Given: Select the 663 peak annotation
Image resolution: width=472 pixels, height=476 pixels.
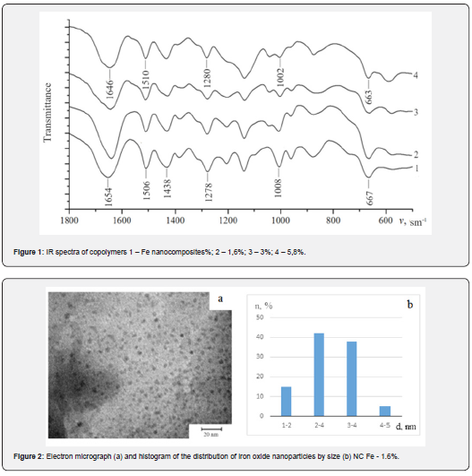Looking at the screenshot, I should (369, 97).
